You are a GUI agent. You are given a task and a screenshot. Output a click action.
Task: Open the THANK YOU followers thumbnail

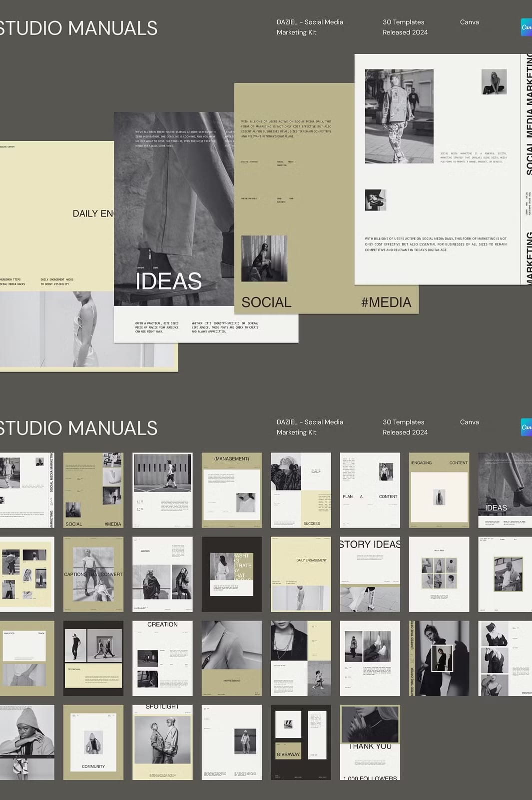pyautogui.click(x=370, y=742)
